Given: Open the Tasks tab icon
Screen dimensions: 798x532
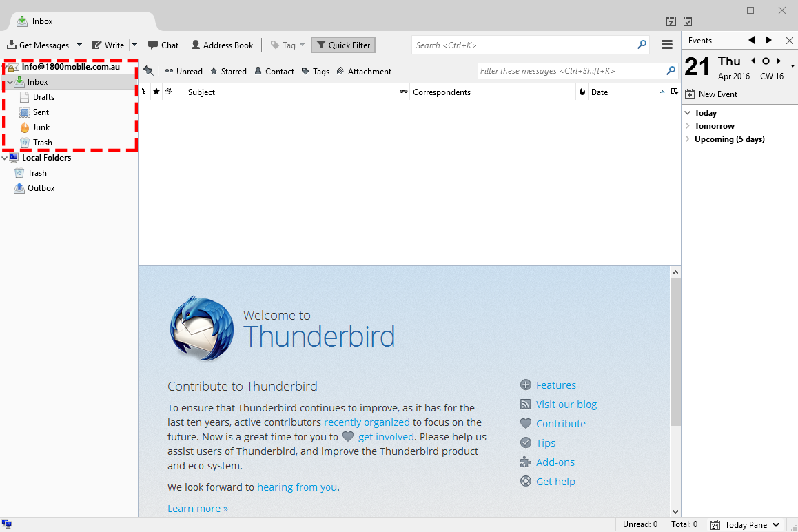Looking at the screenshot, I should (688, 21).
